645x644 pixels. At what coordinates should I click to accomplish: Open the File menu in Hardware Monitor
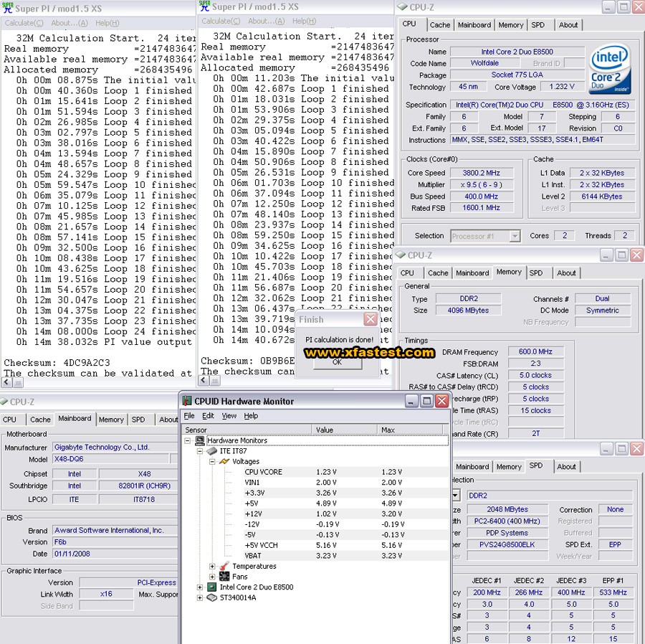tap(189, 416)
